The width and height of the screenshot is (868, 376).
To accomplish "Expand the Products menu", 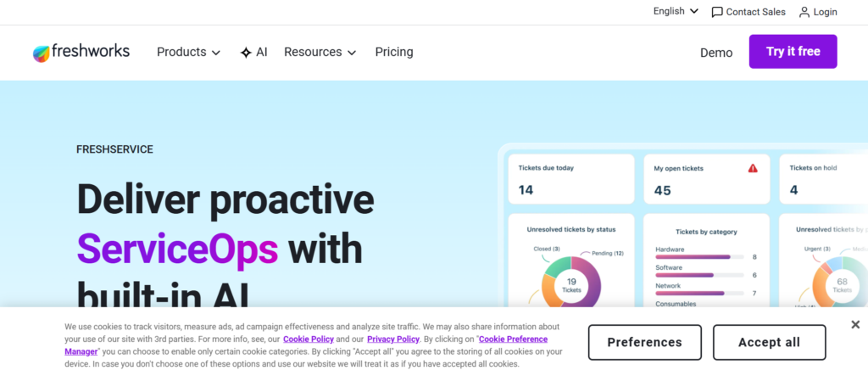I will click(x=188, y=53).
